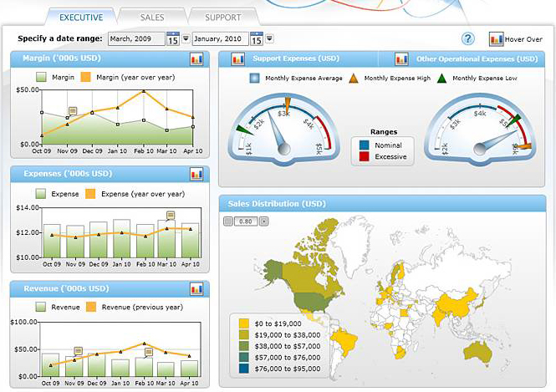Image resolution: width=556 pixels, height=392 pixels.
Task: Toggle the Margin (year over year) legend series
Action: pyautogui.click(x=86, y=77)
